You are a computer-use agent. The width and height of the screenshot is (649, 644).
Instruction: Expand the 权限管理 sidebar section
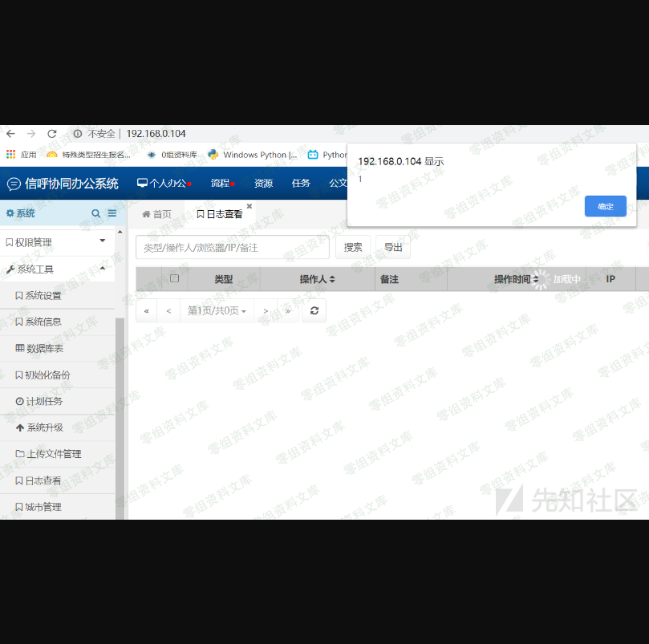(102, 241)
